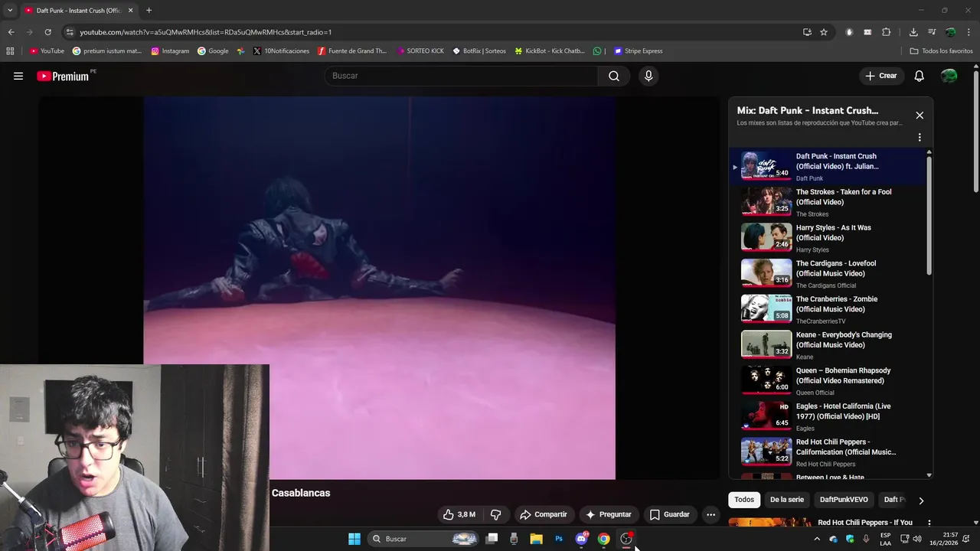Click the video player area

point(379,288)
